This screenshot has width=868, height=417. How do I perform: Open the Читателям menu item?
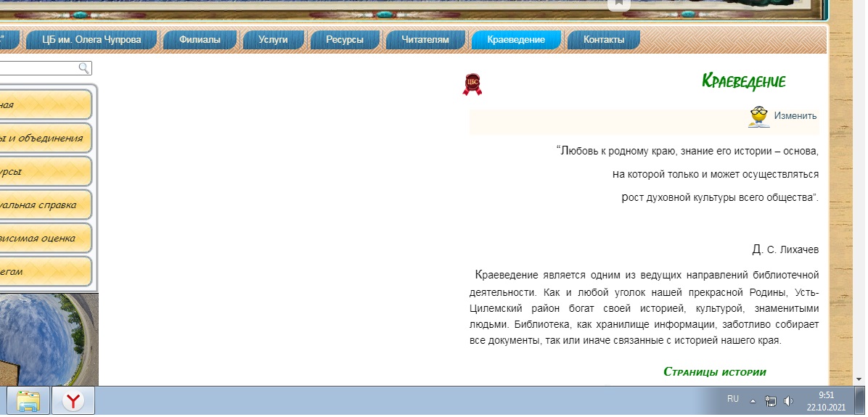[425, 40]
